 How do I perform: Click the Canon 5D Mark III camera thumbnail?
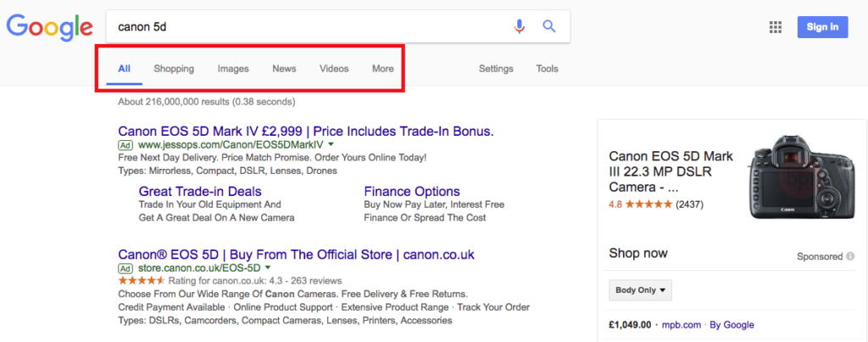[802, 177]
